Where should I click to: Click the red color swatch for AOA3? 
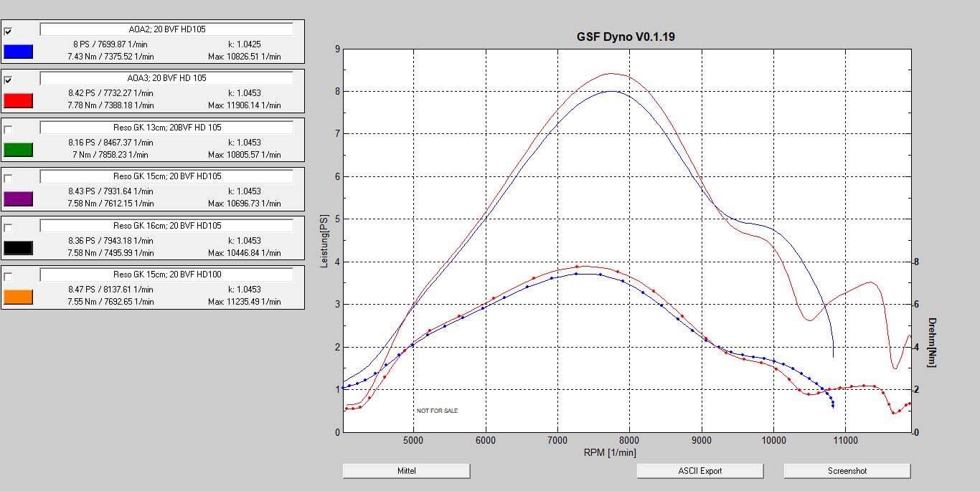point(18,100)
